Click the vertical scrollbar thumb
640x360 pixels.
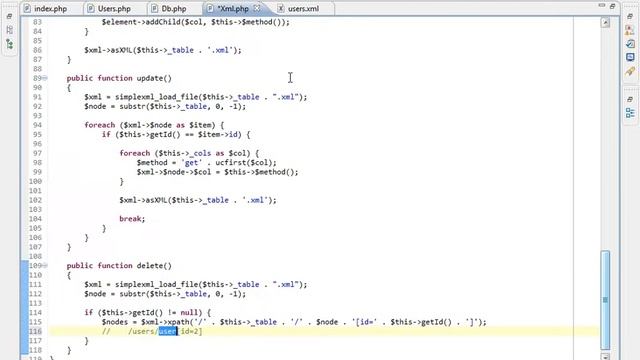[x=605, y=300]
